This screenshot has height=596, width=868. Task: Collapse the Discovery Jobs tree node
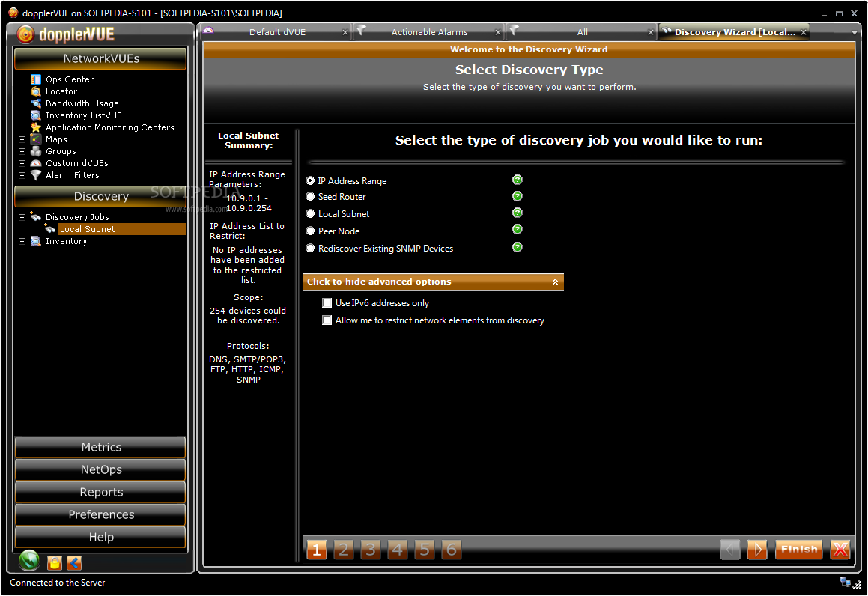click(x=22, y=217)
